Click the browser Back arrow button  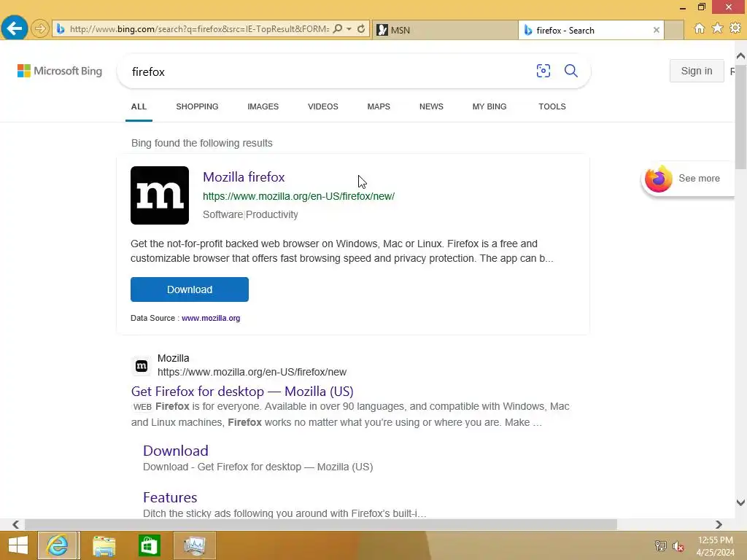point(15,28)
